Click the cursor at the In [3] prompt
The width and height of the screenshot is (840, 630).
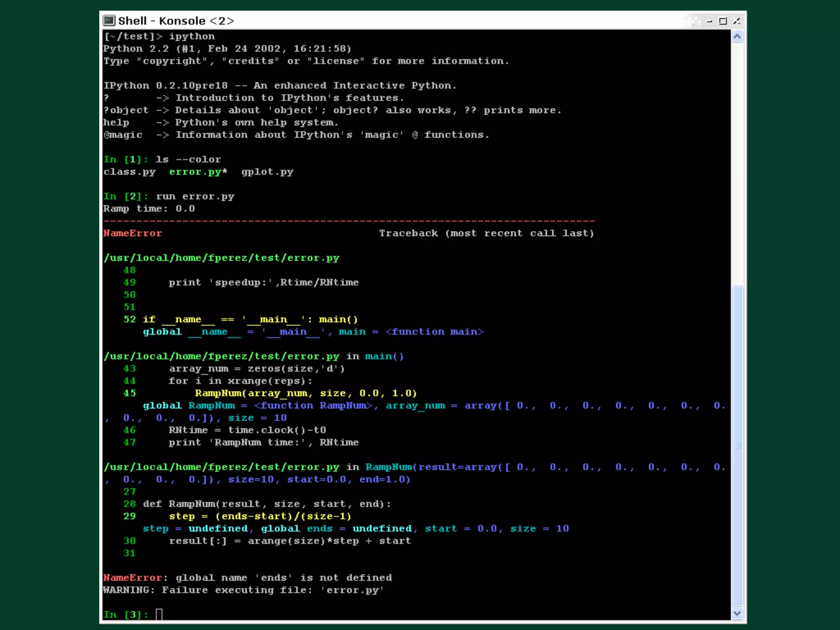pos(159,614)
